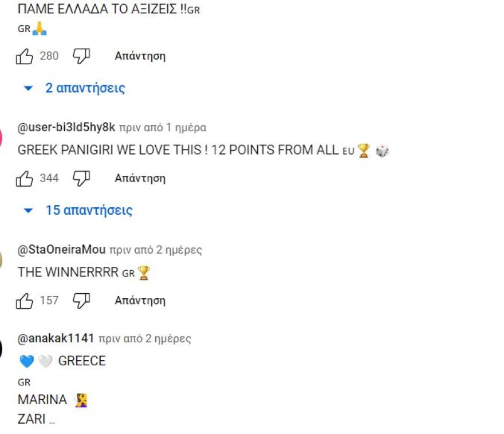Like the comment with 280 likes
Image resolution: width=504 pixels, height=434 pixels.
(25, 57)
